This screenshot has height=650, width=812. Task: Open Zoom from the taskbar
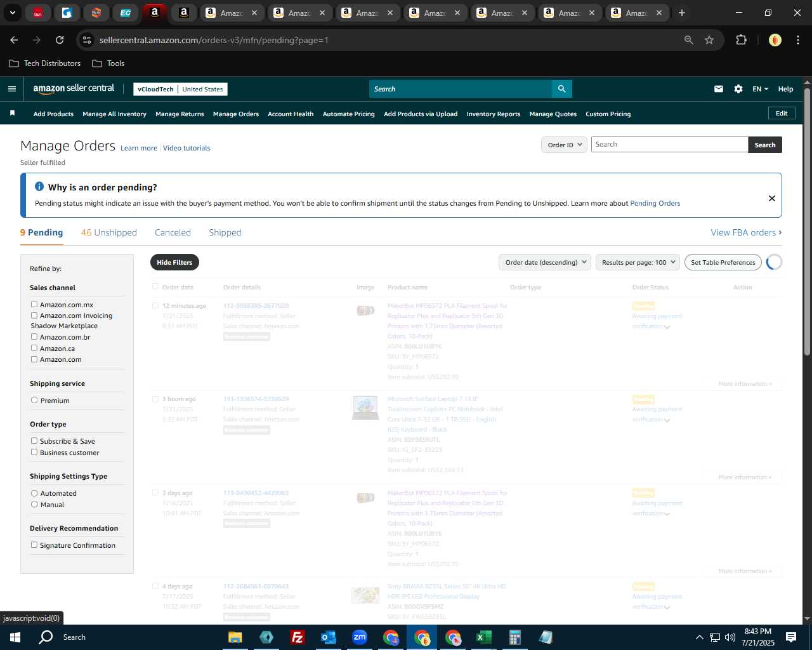[360, 637]
